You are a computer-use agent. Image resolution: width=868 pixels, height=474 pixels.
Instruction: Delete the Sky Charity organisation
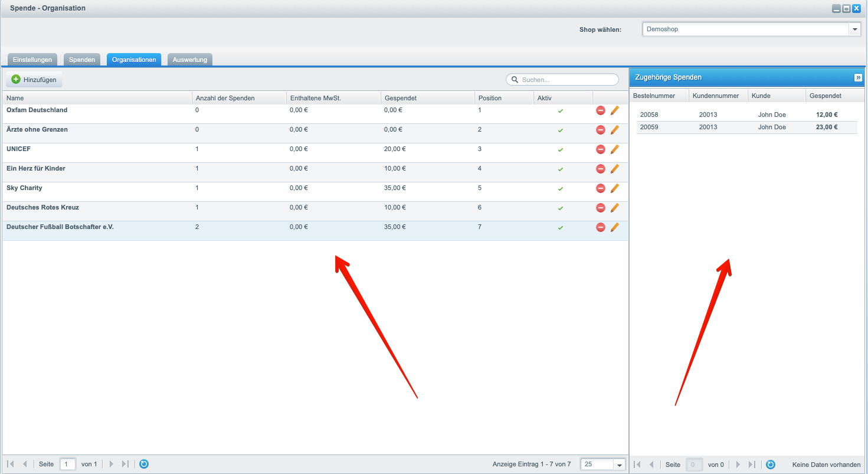pyautogui.click(x=601, y=188)
